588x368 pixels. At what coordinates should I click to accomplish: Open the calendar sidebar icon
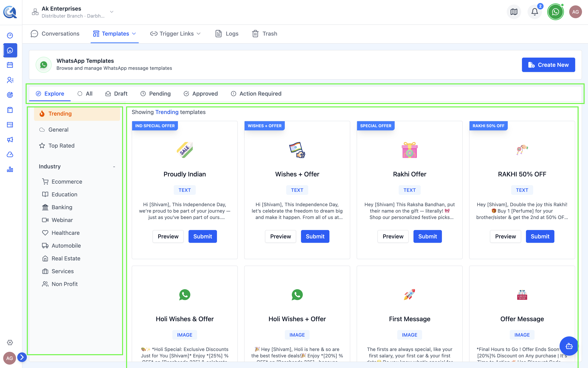point(10,65)
